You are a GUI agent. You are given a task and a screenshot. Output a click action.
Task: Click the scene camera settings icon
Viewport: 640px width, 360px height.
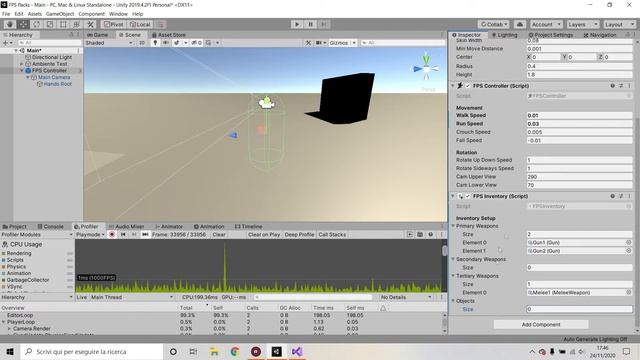tap(319, 43)
